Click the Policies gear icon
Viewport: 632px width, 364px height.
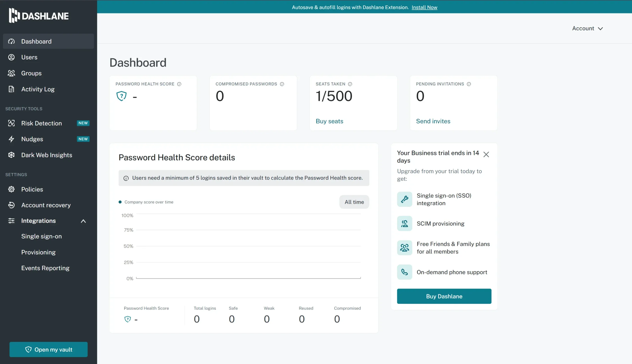point(12,189)
